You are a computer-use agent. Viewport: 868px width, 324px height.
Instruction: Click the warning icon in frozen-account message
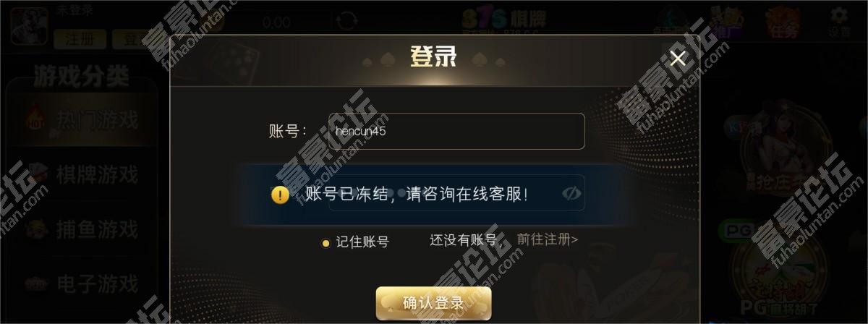click(x=281, y=195)
